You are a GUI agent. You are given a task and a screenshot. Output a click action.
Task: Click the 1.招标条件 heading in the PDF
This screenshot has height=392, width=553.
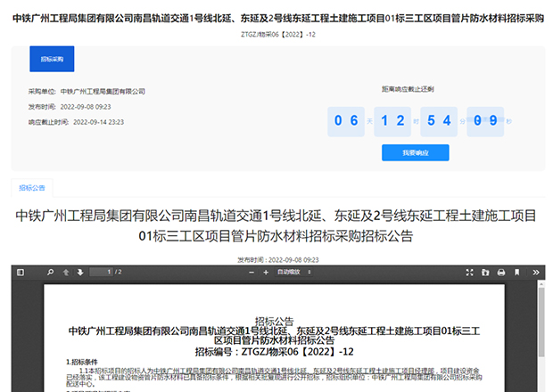tap(82, 362)
